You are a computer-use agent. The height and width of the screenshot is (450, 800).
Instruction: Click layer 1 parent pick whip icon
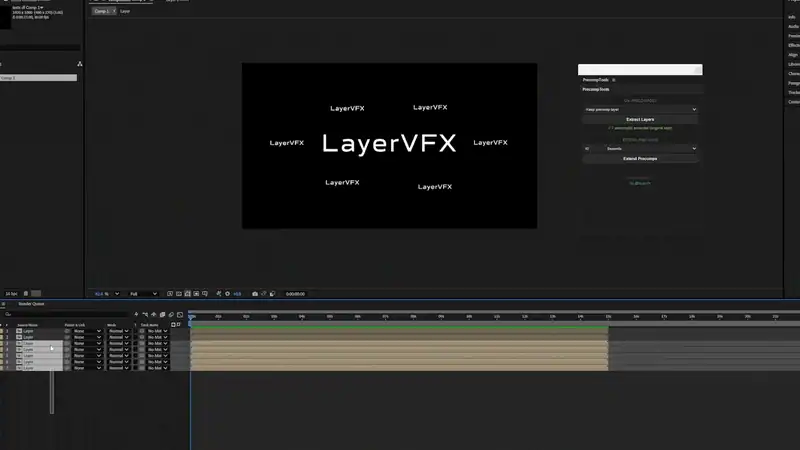tap(67, 331)
